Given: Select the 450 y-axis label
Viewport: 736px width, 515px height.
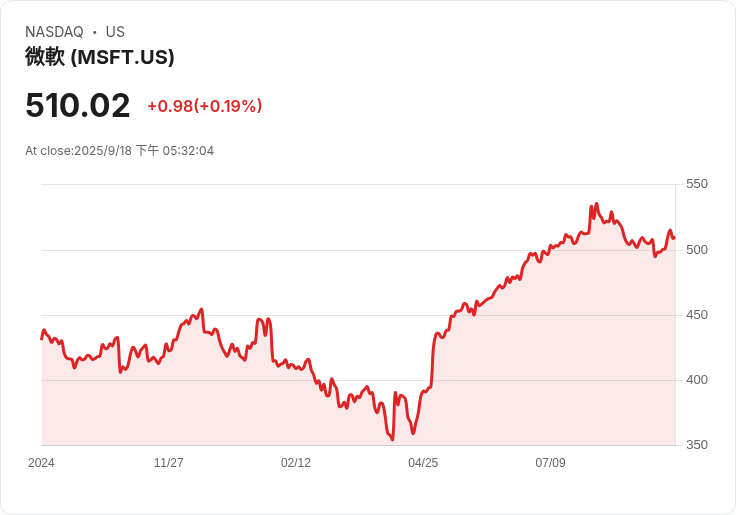Looking at the screenshot, I should click(696, 315).
